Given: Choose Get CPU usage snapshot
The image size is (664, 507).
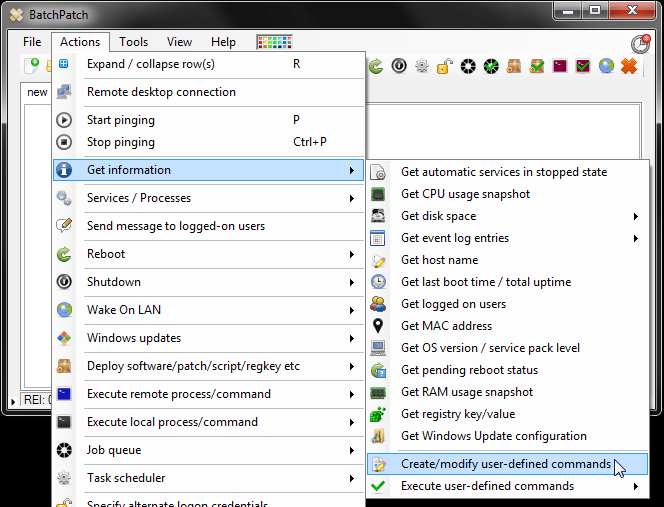Looking at the screenshot, I should [507, 194].
